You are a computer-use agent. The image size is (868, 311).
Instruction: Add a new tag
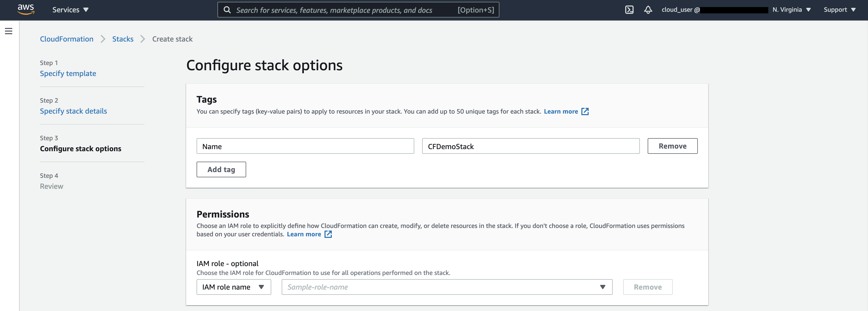click(x=221, y=169)
